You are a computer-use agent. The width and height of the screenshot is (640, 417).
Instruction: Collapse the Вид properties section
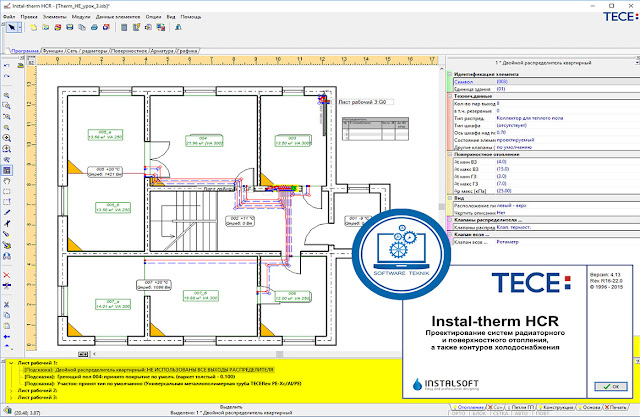[449, 198]
